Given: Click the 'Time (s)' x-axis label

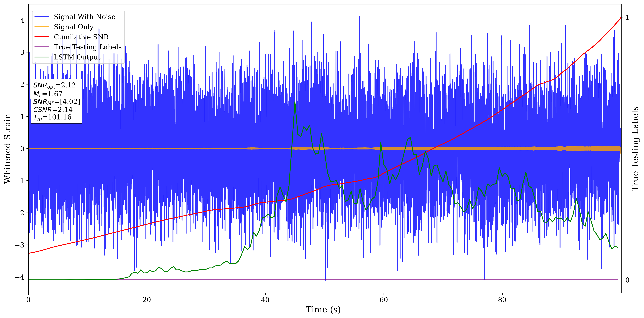Looking at the screenshot, I should point(323,309).
